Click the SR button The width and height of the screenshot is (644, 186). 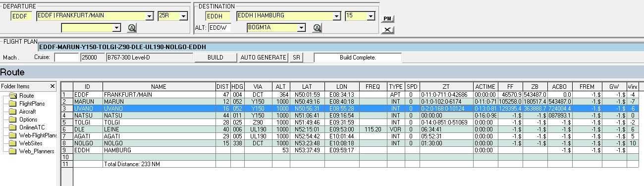pyautogui.click(x=296, y=58)
